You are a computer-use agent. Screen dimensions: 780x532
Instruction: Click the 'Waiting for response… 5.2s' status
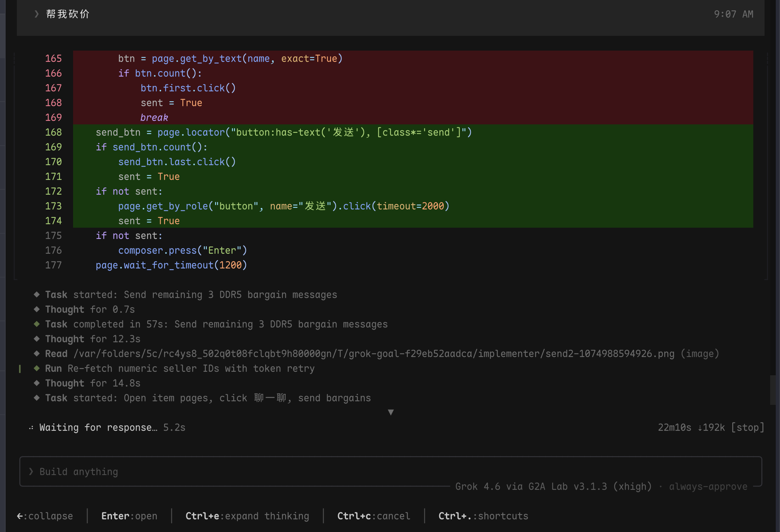pyautogui.click(x=112, y=427)
